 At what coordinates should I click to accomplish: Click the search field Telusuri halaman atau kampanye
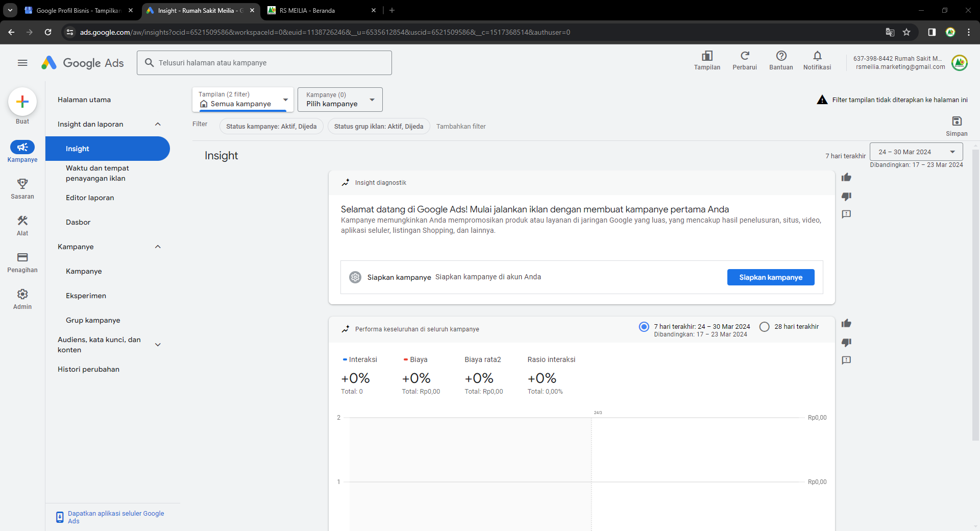[x=264, y=63]
